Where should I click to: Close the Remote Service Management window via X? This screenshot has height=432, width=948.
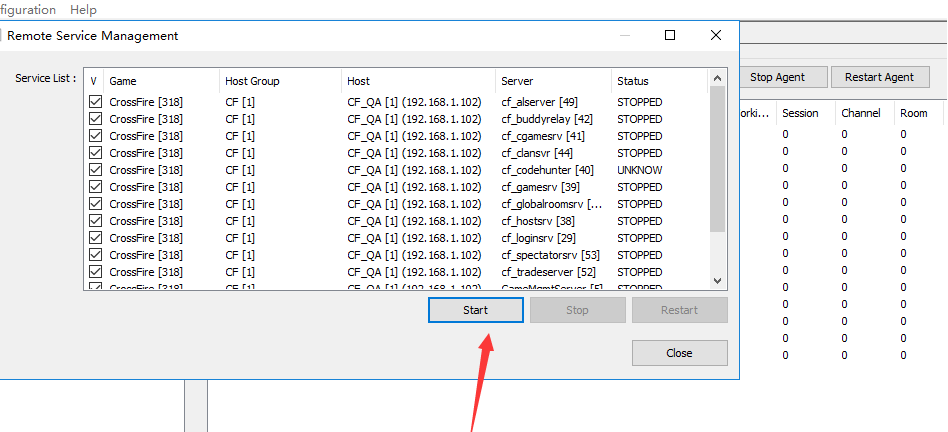pos(716,36)
